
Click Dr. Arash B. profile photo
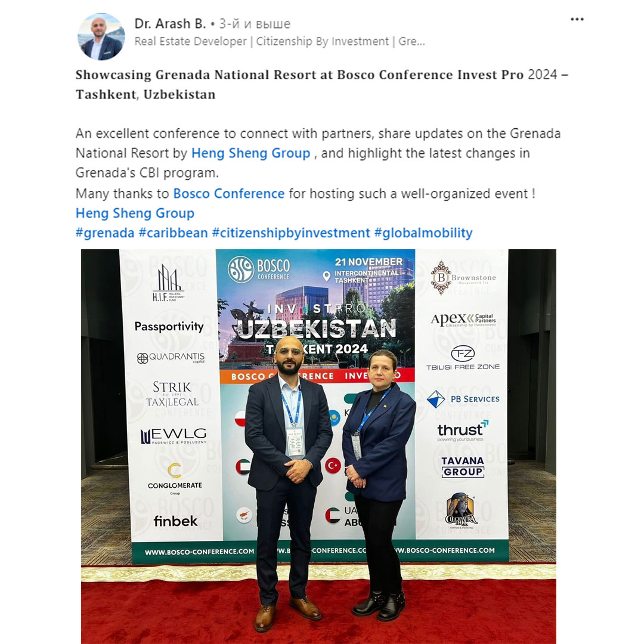(x=101, y=36)
